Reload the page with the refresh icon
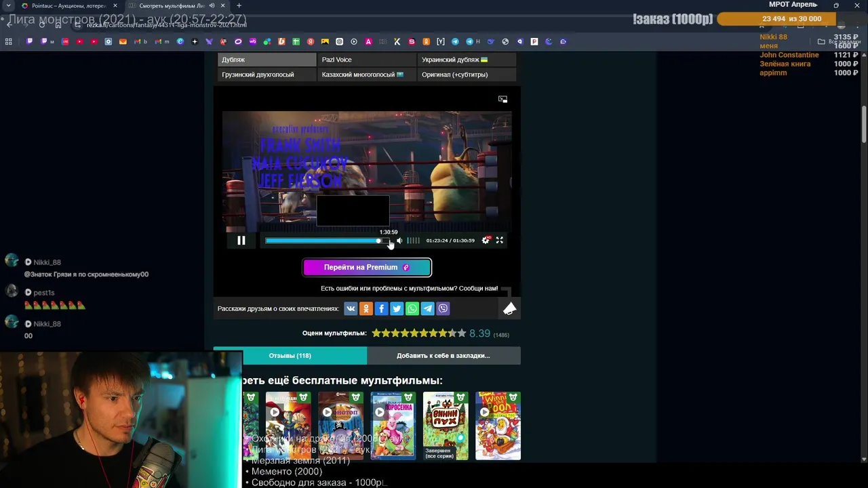 pos(42,25)
